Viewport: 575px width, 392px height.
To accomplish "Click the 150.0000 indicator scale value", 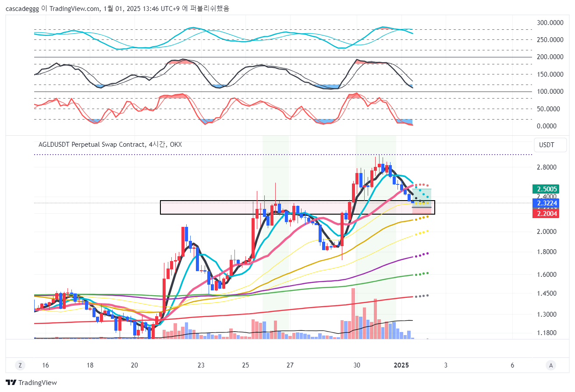I will [x=549, y=74].
